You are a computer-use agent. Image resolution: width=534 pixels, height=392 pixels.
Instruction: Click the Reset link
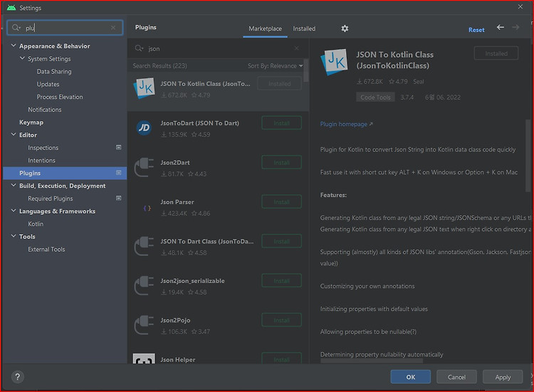[x=476, y=30]
